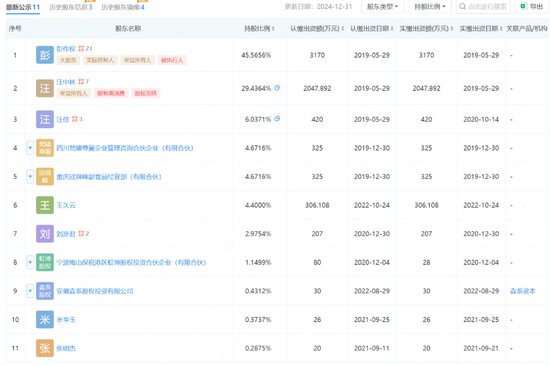Viewport: 550px width, 366px height.
Task: Click the blue 彭 avatar in row 1
Action: [45, 55]
